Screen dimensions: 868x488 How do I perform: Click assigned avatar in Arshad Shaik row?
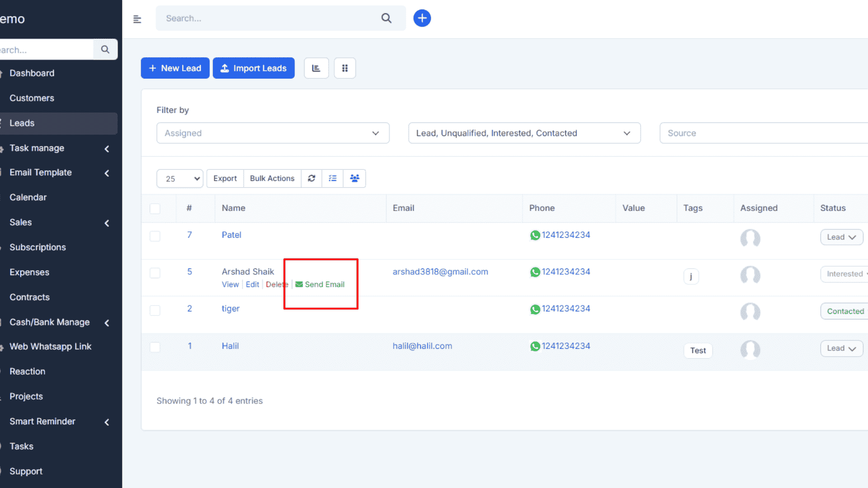[x=750, y=275]
